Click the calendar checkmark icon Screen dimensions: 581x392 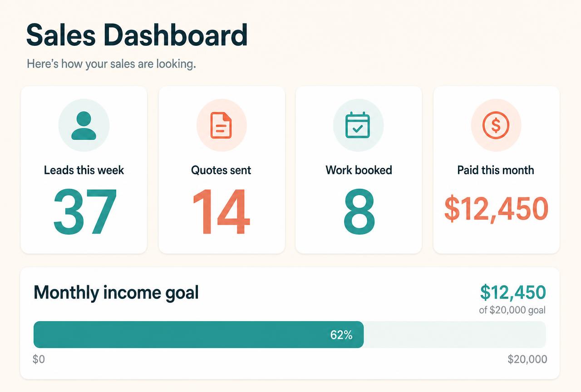pyautogui.click(x=358, y=125)
